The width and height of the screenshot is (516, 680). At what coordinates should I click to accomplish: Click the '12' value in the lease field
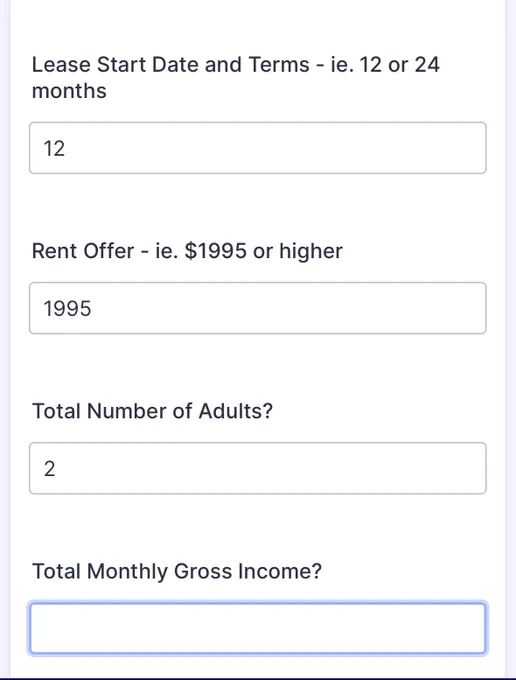point(54,148)
